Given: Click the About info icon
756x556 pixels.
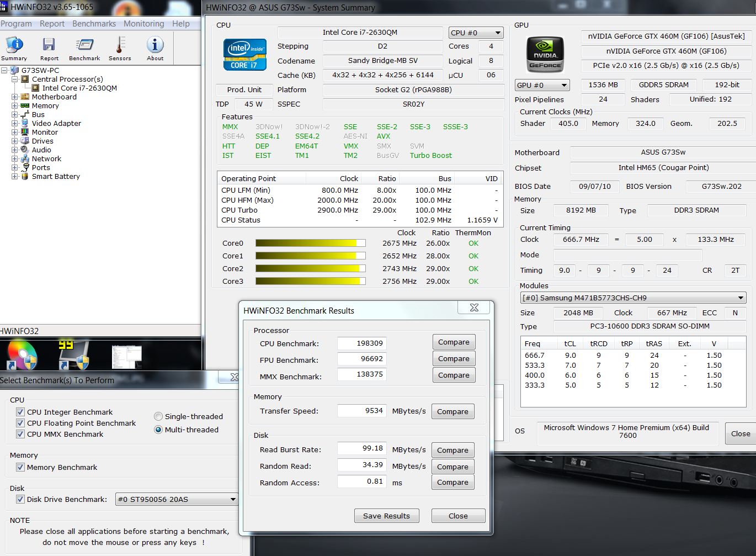Looking at the screenshot, I should coord(155,45).
